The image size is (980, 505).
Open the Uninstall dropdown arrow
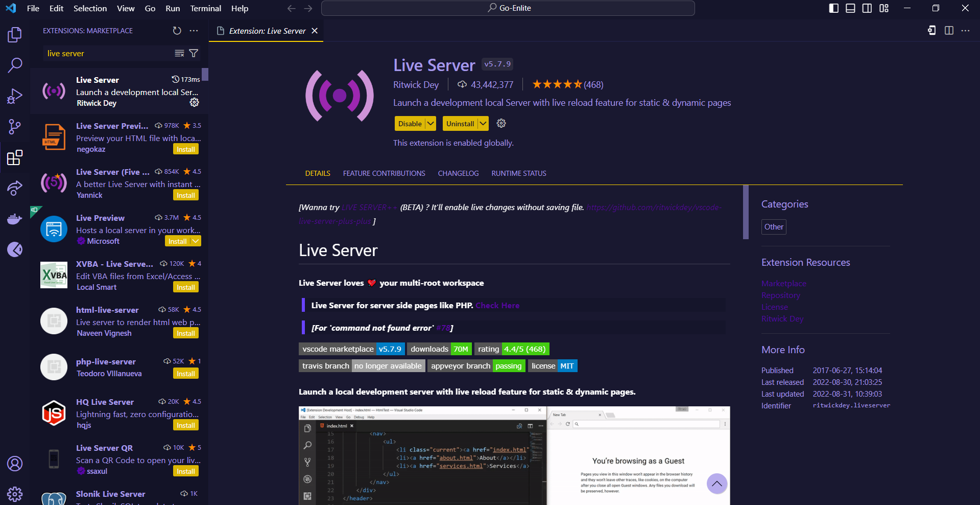click(483, 123)
